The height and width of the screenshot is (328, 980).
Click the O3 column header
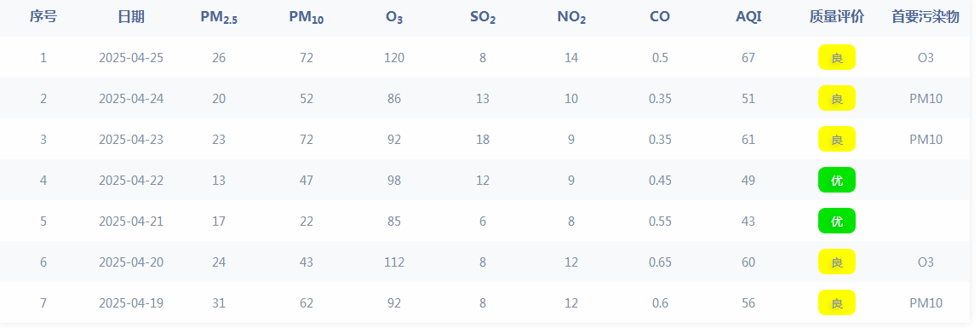(x=394, y=18)
